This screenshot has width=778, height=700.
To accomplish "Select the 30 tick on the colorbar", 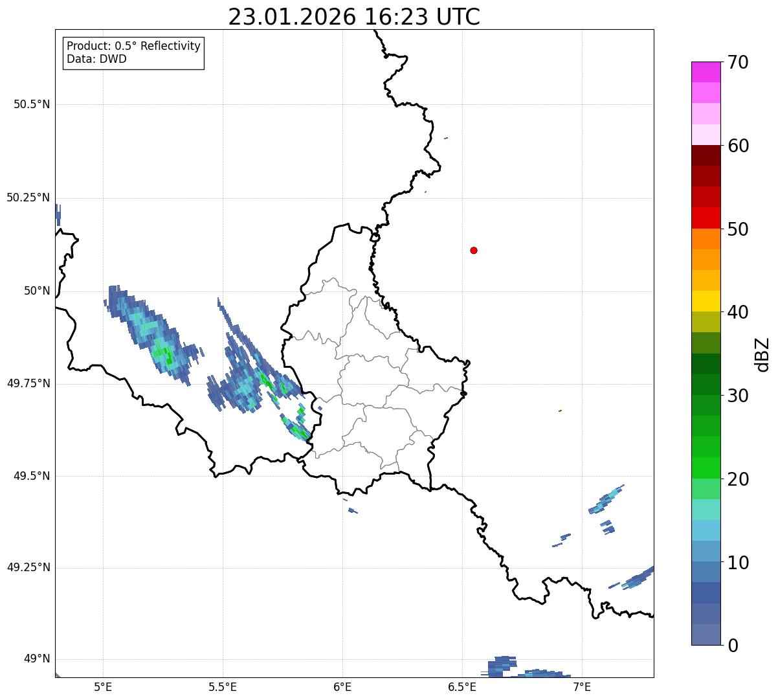I will 738,396.
